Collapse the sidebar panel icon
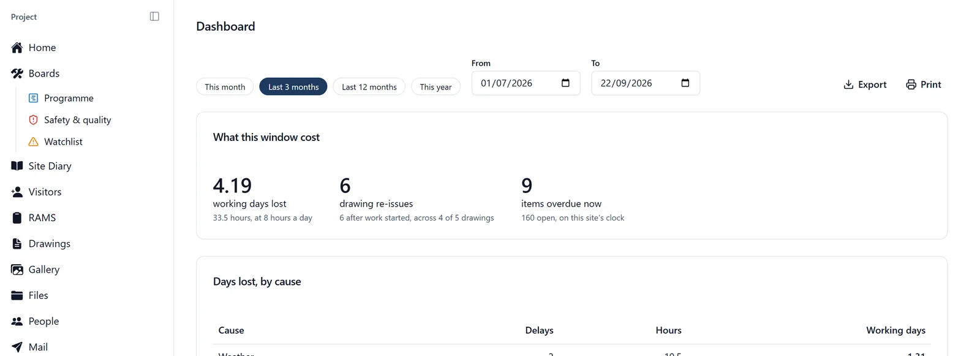The height and width of the screenshot is (356, 980). coord(154,17)
